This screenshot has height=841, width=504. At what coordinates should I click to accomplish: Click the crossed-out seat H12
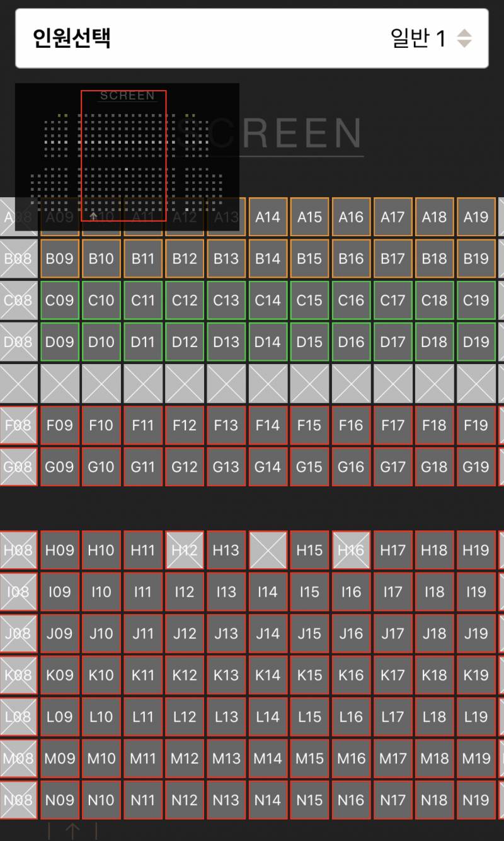click(185, 550)
